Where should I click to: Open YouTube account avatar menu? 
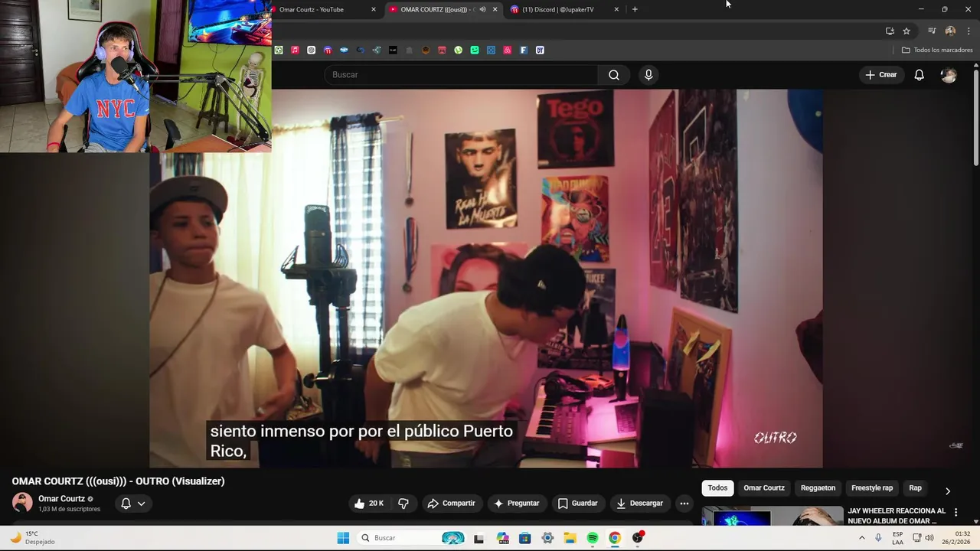coord(949,75)
